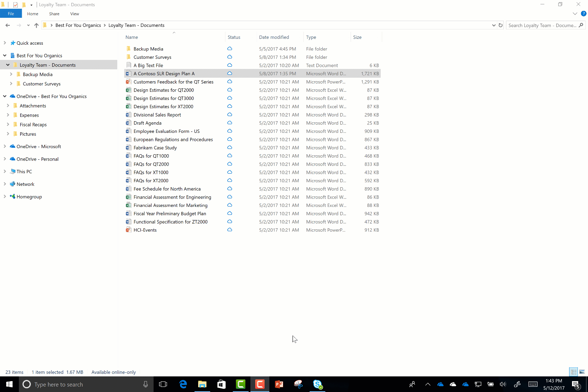588x392 pixels.
Task: Select Attachments folder in navigation pane
Action: (x=33, y=106)
